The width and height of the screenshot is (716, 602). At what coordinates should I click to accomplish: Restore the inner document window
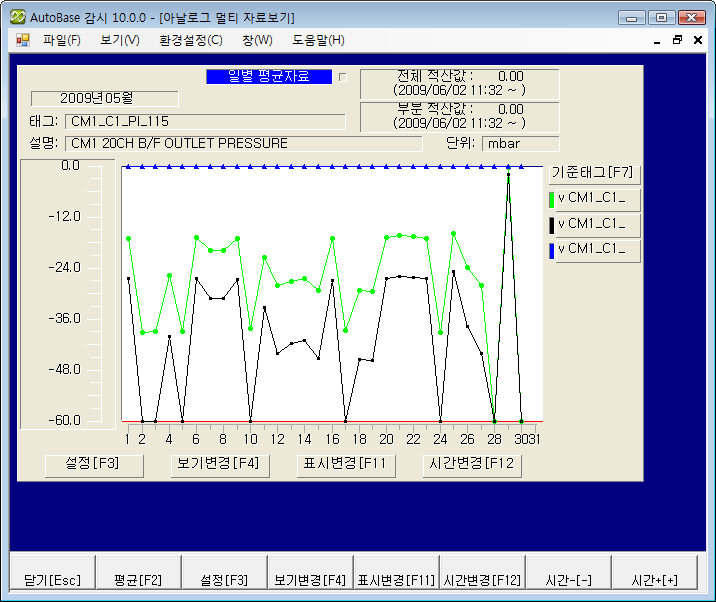click(678, 40)
